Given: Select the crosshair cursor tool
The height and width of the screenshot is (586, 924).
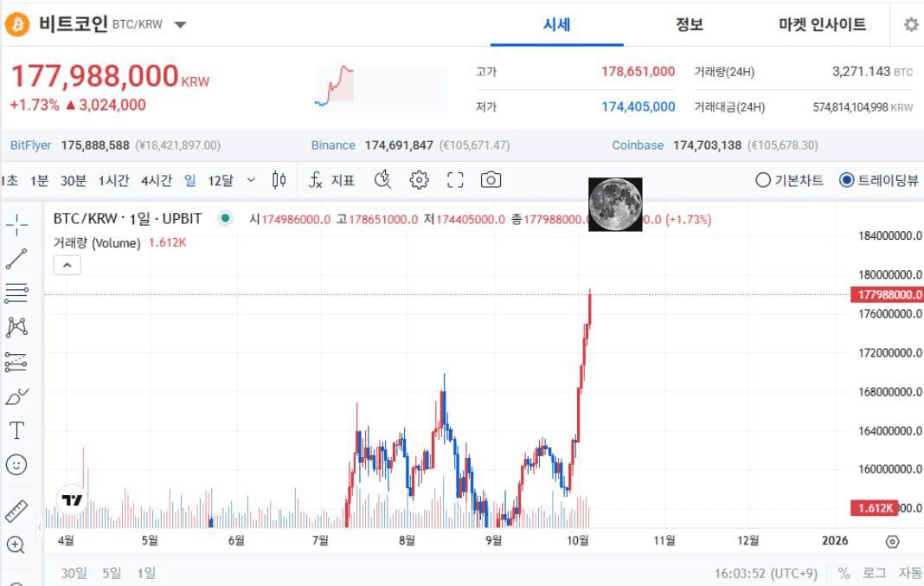Looking at the screenshot, I should (x=16, y=226).
